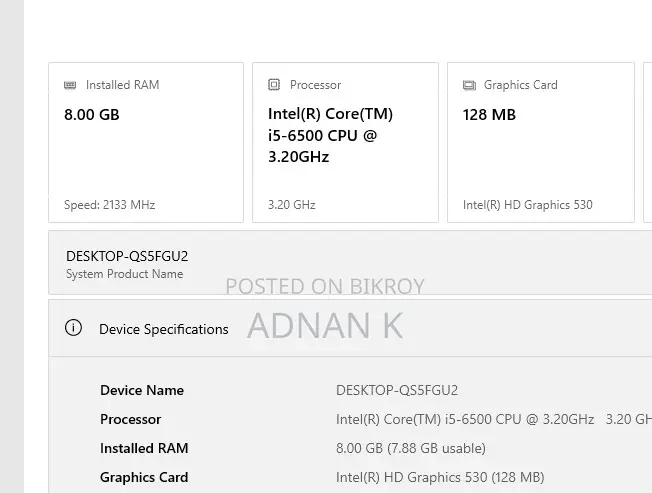The height and width of the screenshot is (493, 652).
Task: Select the Intel HD Graphics 530 (128 MB) value
Action: click(x=440, y=478)
